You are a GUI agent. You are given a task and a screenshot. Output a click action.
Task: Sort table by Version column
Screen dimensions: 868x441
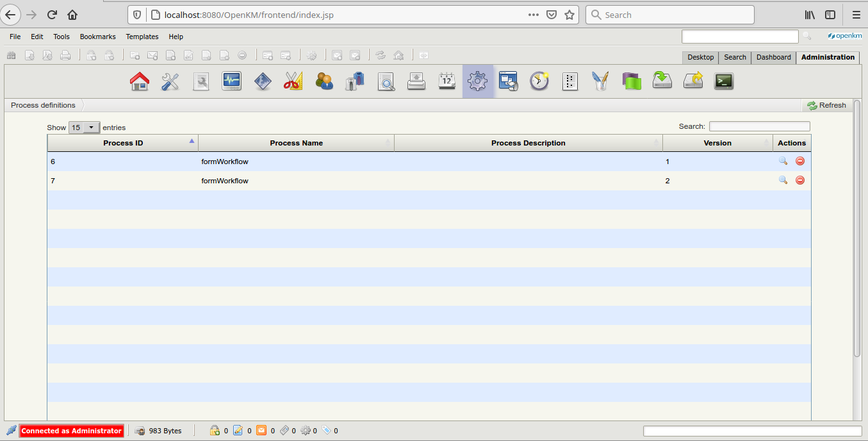pos(717,143)
